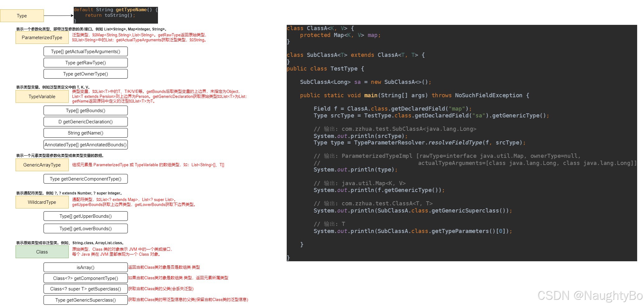Click the red description beside TypeVariable

(x=160, y=96)
